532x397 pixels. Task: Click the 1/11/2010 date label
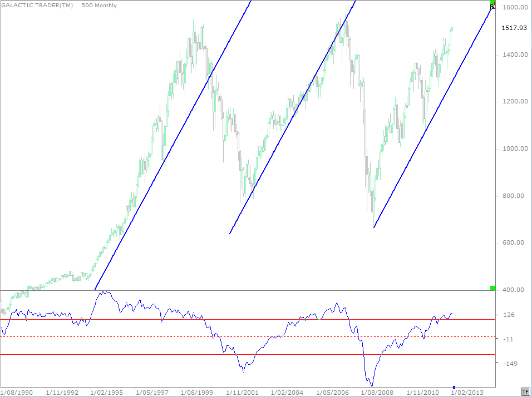pos(423,393)
